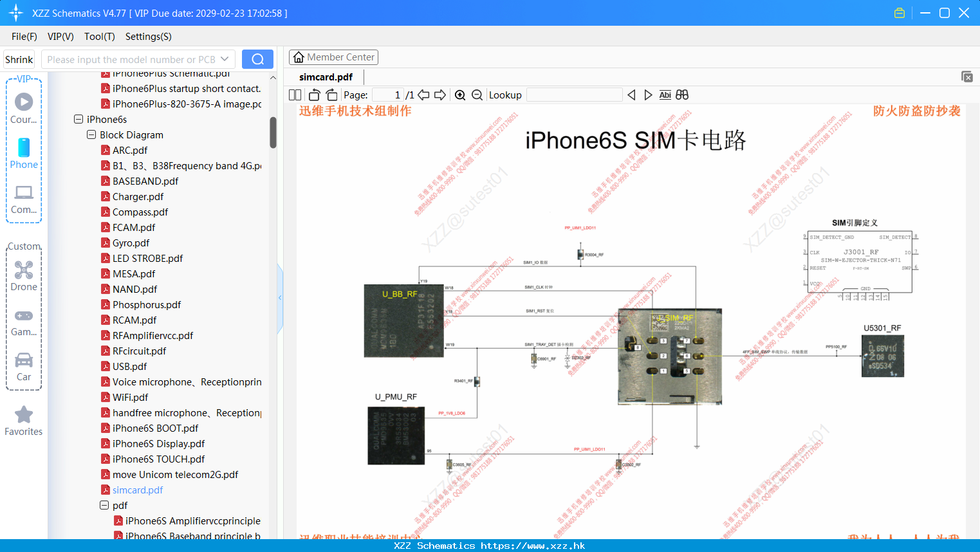Toggle the two-page split view icon
Viewport: 980px width, 552px height.
coord(295,95)
